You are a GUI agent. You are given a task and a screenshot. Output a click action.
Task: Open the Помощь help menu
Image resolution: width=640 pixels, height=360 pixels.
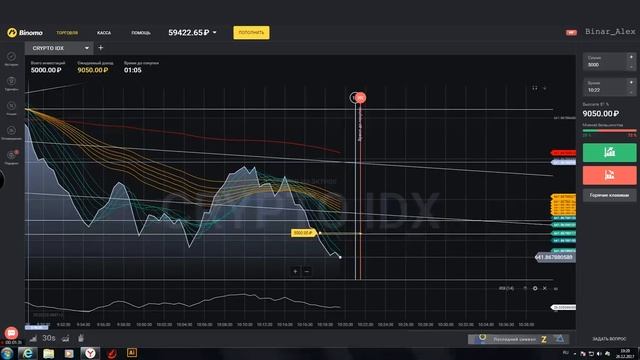tap(141, 33)
